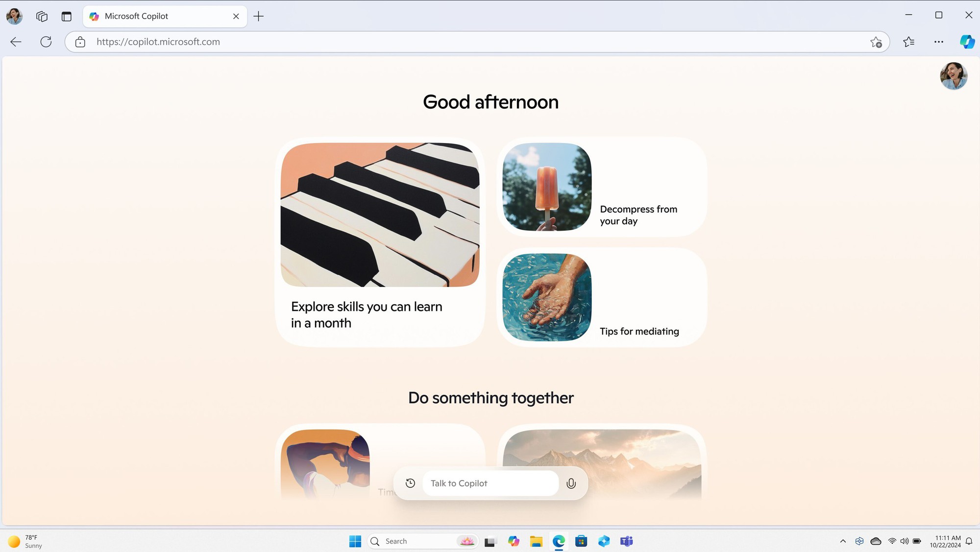Click the Copilot icon in browser toolbar
980x552 pixels.
coord(967,42)
